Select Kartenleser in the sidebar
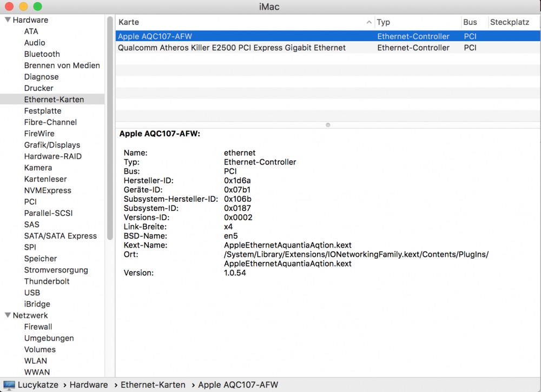This screenshot has width=541, height=392. point(45,180)
